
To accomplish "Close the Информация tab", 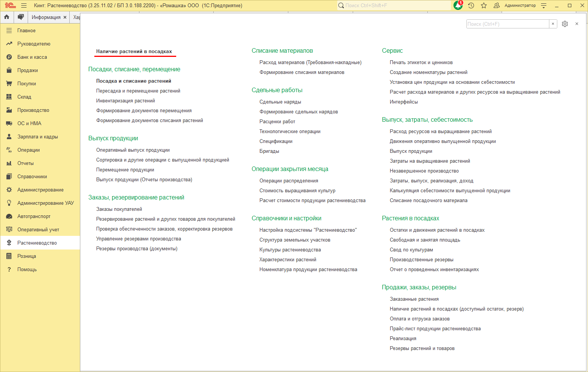I will (65, 17).
